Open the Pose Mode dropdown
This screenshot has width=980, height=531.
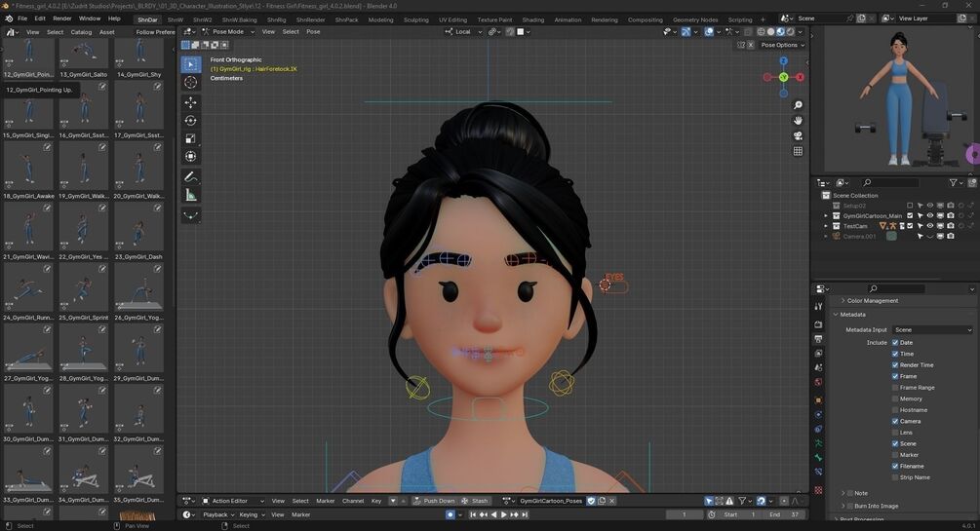(227, 32)
